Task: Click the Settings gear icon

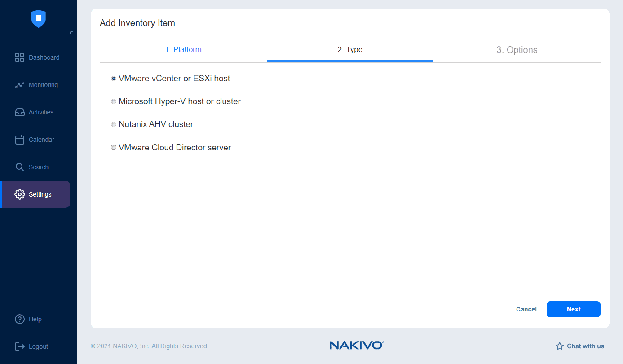Action: pyautogui.click(x=20, y=194)
